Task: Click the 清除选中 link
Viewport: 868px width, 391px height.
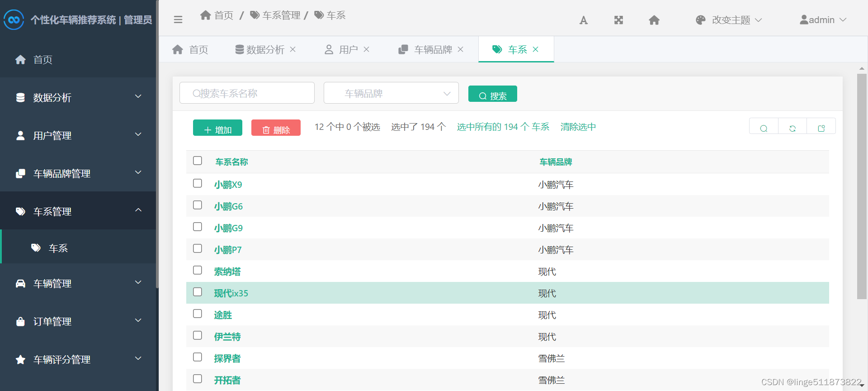Action: (x=578, y=127)
